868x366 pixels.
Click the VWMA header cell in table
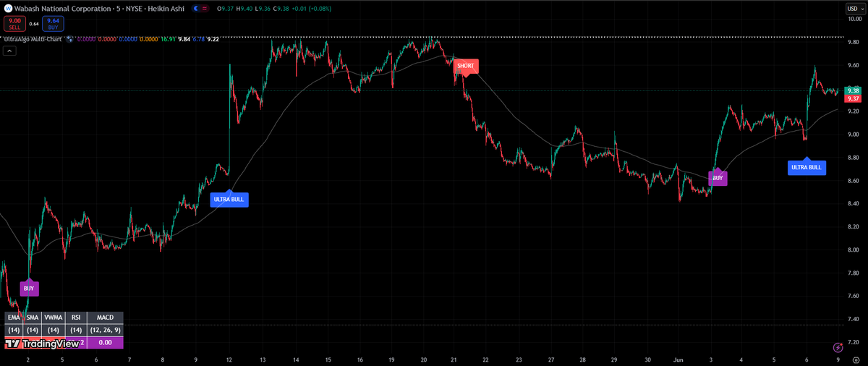[x=53, y=317]
